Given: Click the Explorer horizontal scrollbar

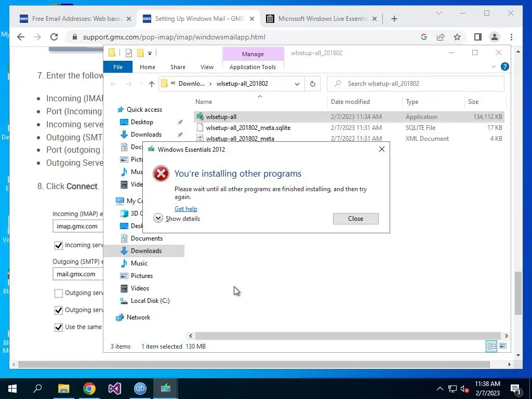Looking at the screenshot, I should (348, 336).
